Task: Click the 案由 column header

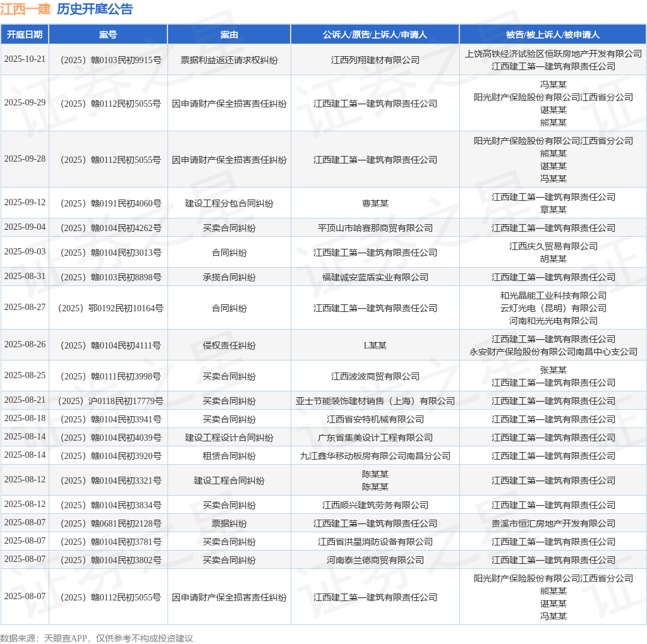Action: pos(229,35)
